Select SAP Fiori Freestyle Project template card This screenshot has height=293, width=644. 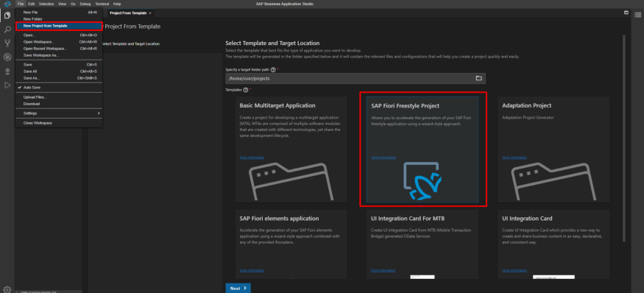tap(422, 149)
